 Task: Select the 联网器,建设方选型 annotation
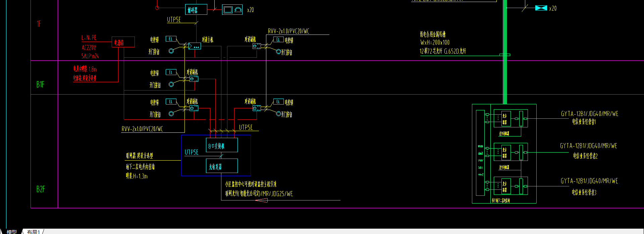pyautogui.click(x=140, y=156)
